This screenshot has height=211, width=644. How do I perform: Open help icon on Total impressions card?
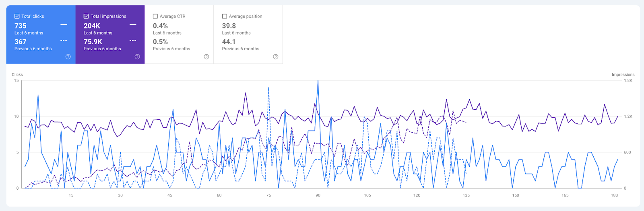[x=137, y=57]
